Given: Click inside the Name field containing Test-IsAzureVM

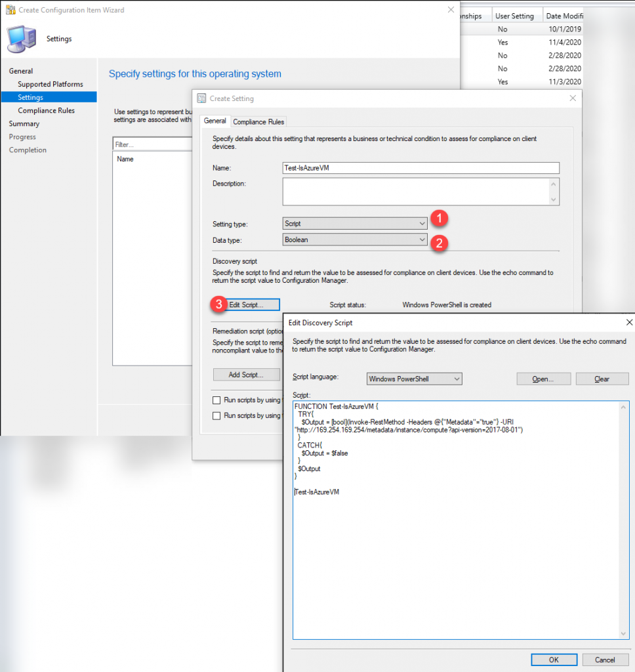Looking at the screenshot, I should click(x=420, y=167).
